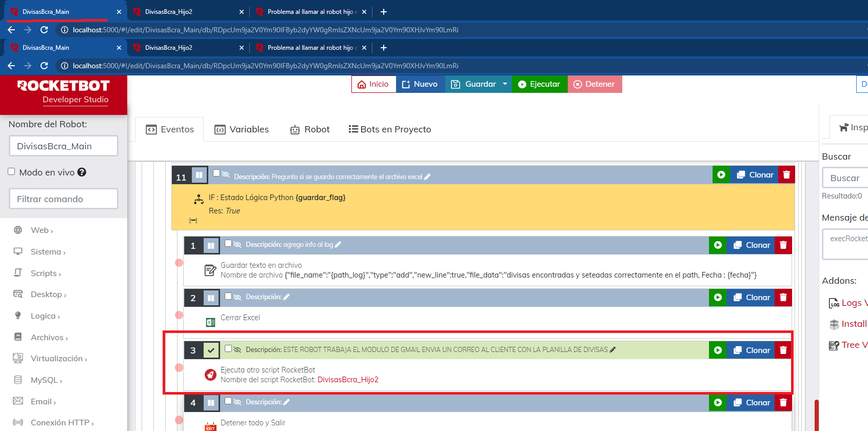Run step 11 with its green play icon
The width and height of the screenshot is (868, 431).
pyautogui.click(x=721, y=175)
